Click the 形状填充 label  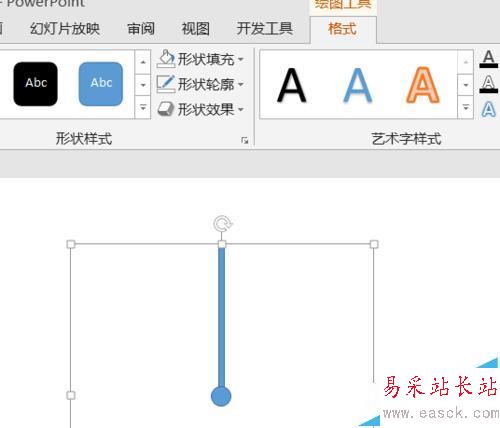tap(206, 60)
